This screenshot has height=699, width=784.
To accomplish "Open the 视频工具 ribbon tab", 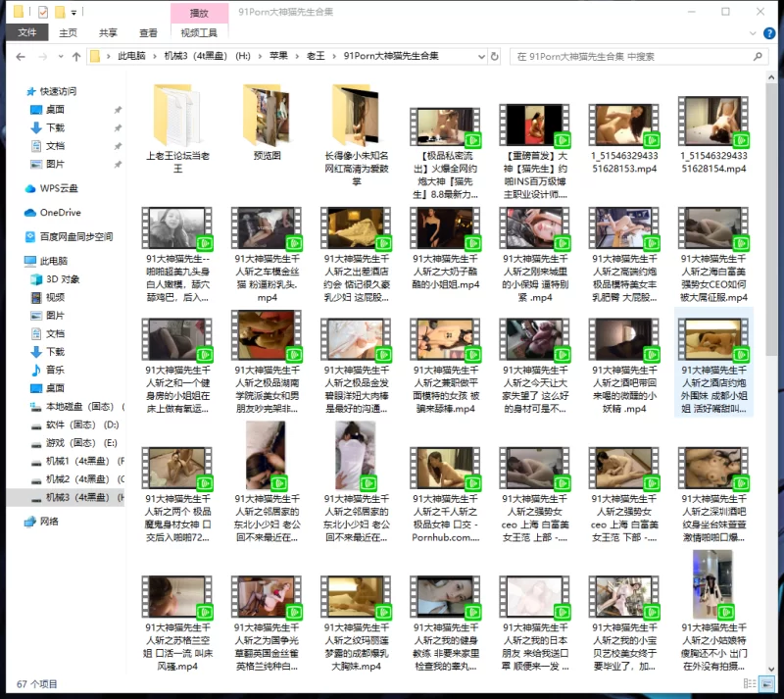I will 199,32.
